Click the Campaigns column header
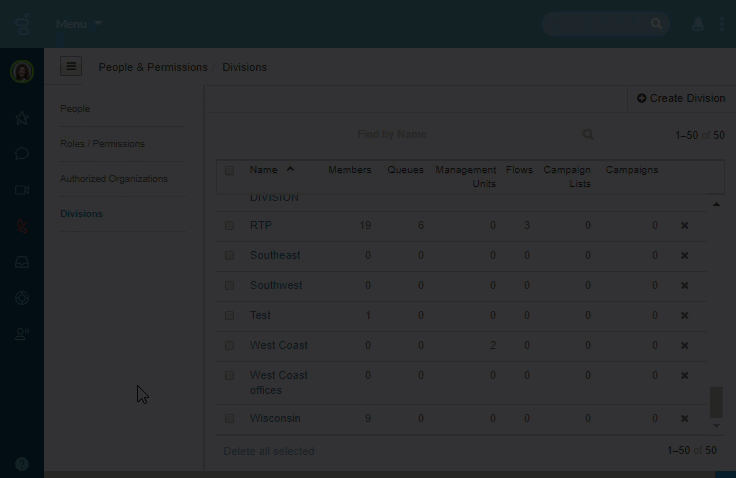Screen dimensions: 736x478 [x=632, y=170]
